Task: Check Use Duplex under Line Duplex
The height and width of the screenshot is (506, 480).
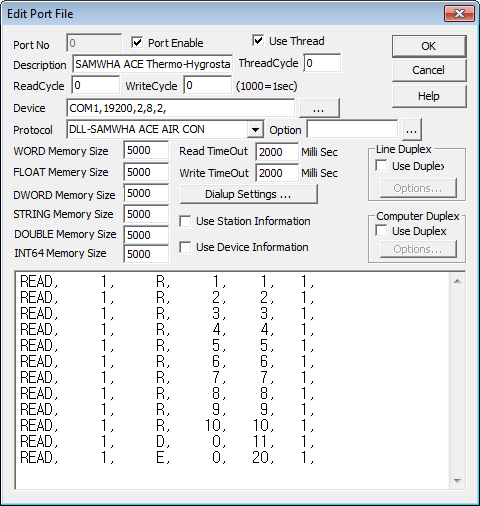Action: click(381, 166)
